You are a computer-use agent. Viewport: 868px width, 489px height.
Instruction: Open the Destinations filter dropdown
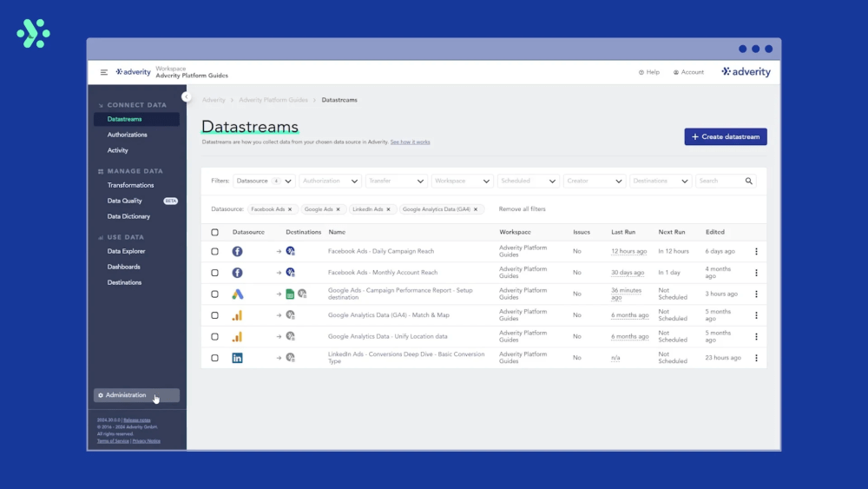click(661, 181)
